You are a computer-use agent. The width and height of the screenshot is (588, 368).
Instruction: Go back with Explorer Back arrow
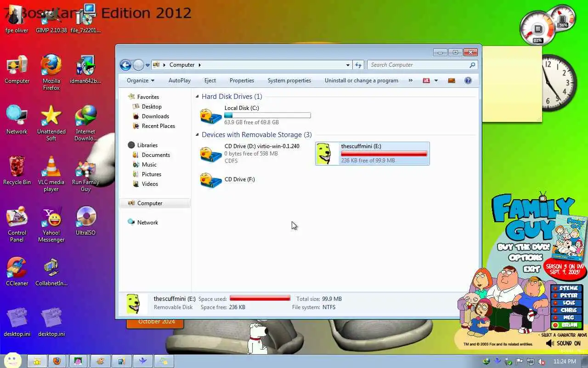[125, 65]
